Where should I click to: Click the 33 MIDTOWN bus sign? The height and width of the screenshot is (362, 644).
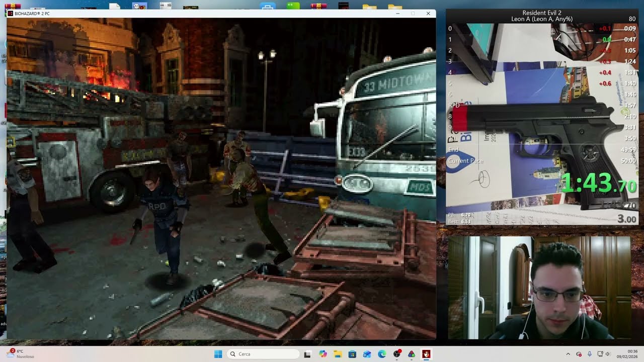396,82
